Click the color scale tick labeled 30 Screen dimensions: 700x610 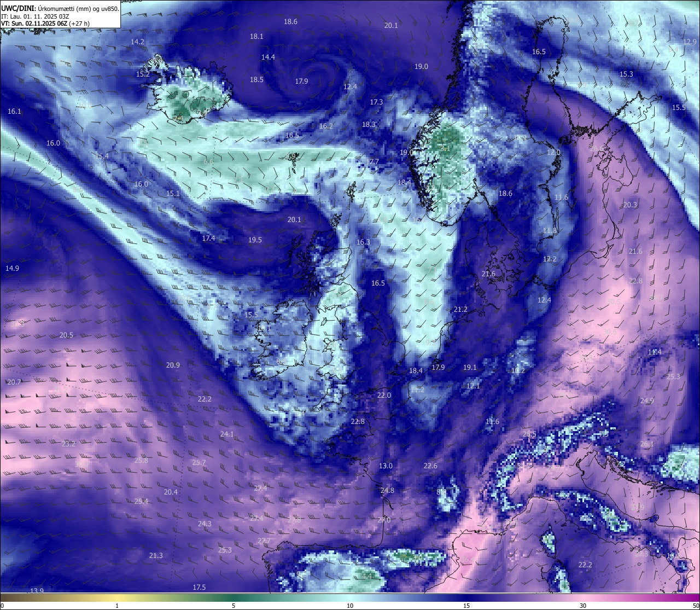click(x=583, y=606)
